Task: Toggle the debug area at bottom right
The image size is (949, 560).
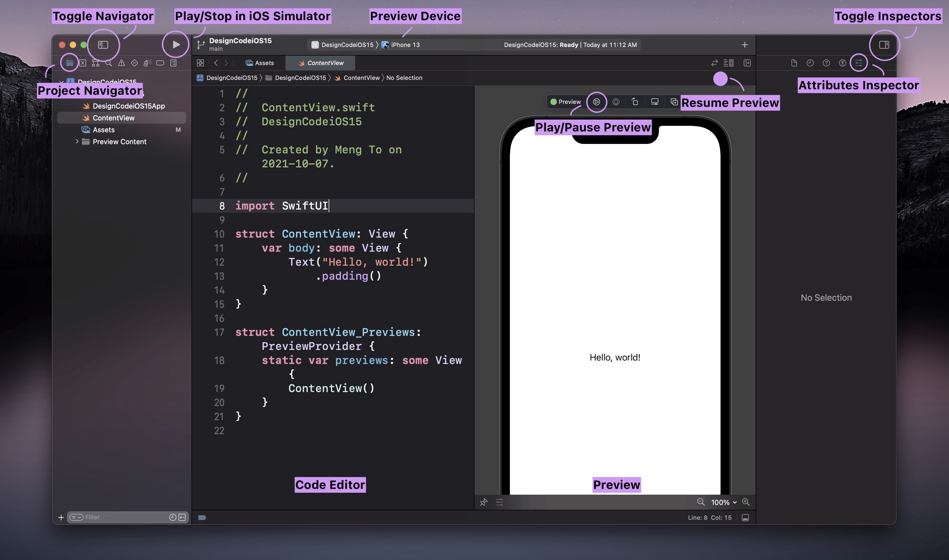Action: pos(745,518)
